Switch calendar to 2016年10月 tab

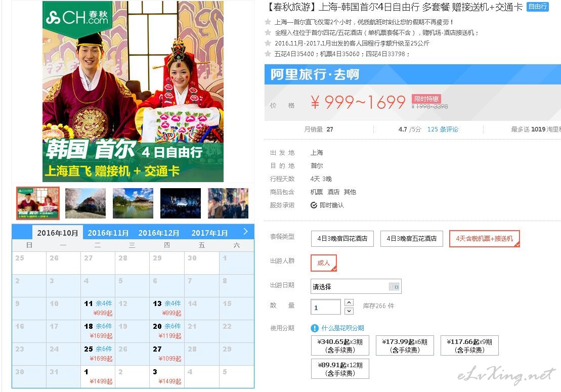click(x=58, y=233)
